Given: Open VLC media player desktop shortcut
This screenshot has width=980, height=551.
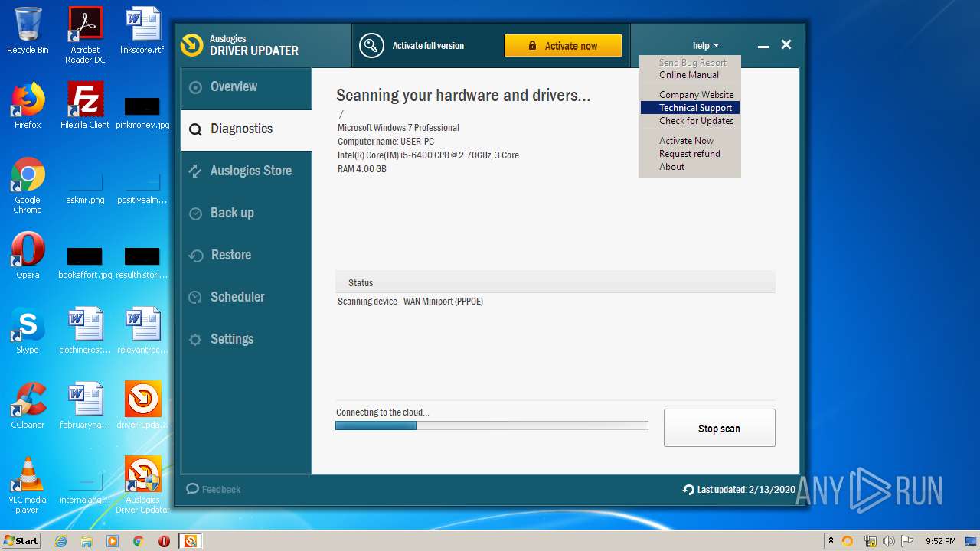Looking at the screenshot, I should (x=28, y=485).
